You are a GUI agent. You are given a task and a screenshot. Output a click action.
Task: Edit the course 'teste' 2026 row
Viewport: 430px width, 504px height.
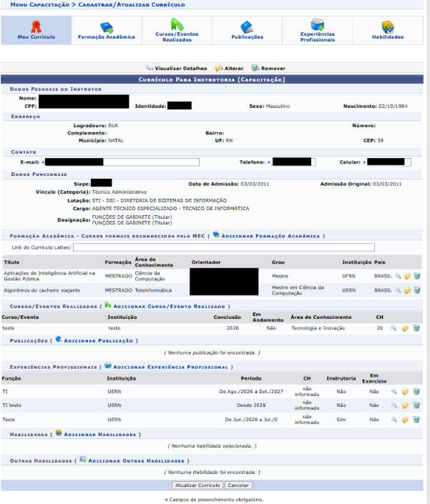(405, 328)
